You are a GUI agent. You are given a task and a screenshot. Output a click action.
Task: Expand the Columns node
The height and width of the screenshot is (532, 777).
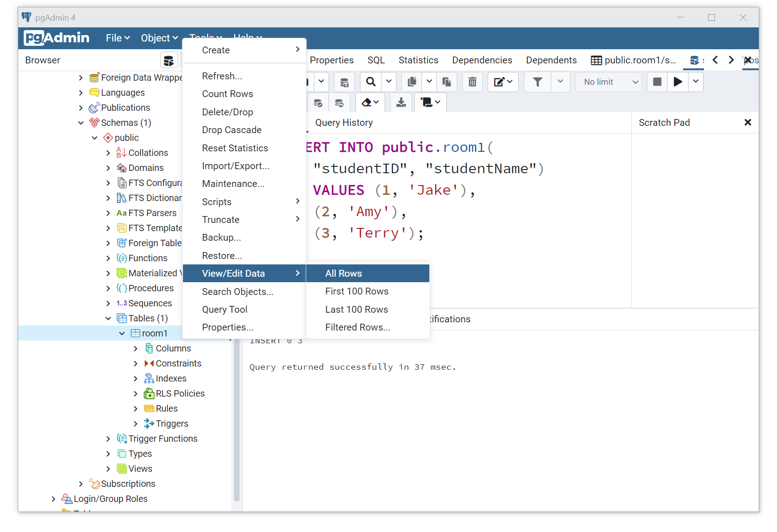coord(136,348)
